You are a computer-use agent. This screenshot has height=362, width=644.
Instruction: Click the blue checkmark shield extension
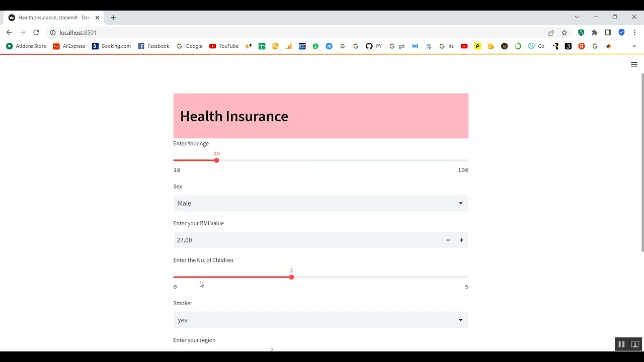[621, 32]
